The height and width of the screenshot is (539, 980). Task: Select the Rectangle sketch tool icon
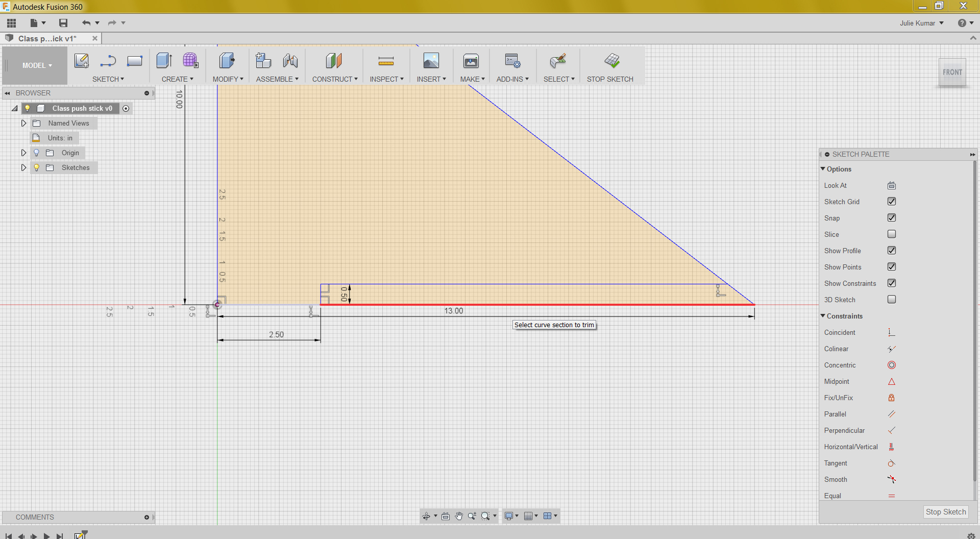pos(135,61)
